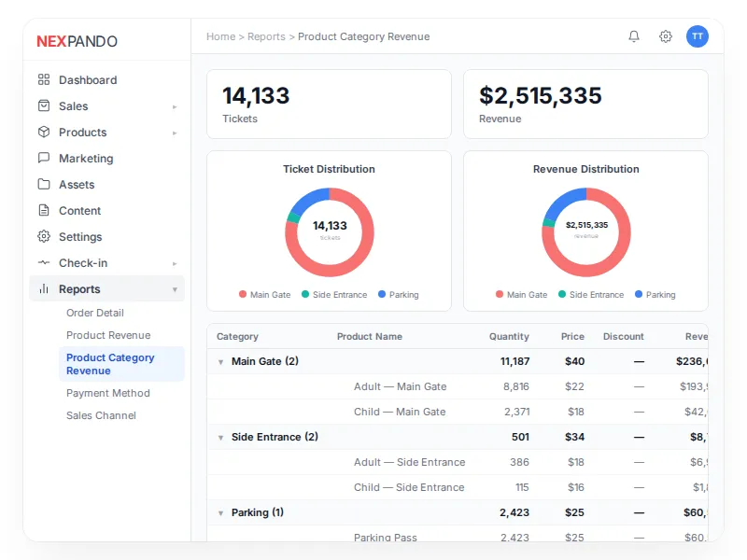Screen dimensions: 747x560
Task: Click the Check-in activity icon
Action: pyautogui.click(x=44, y=262)
